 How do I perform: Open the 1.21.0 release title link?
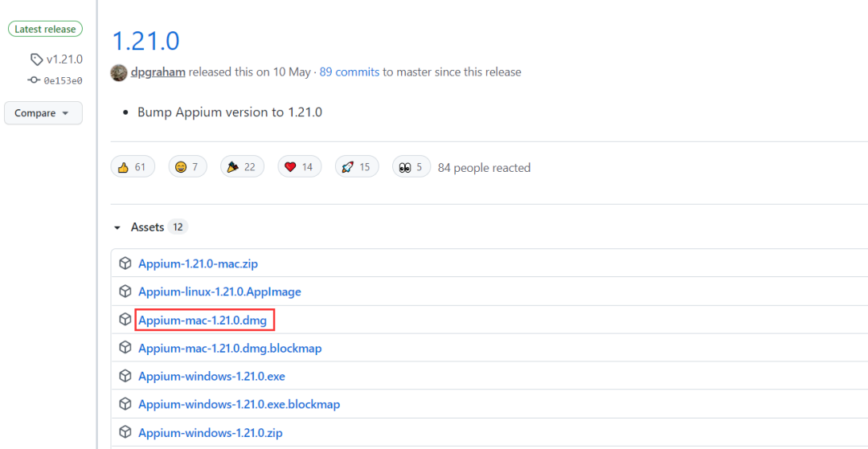145,40
